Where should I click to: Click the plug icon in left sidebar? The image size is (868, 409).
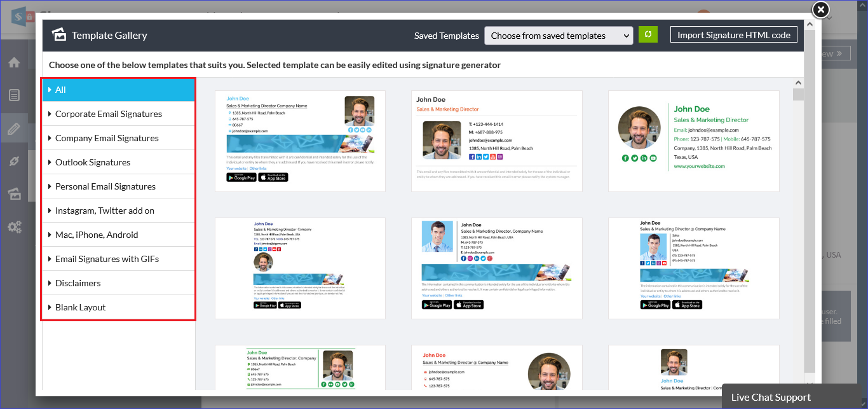[14, 162]
